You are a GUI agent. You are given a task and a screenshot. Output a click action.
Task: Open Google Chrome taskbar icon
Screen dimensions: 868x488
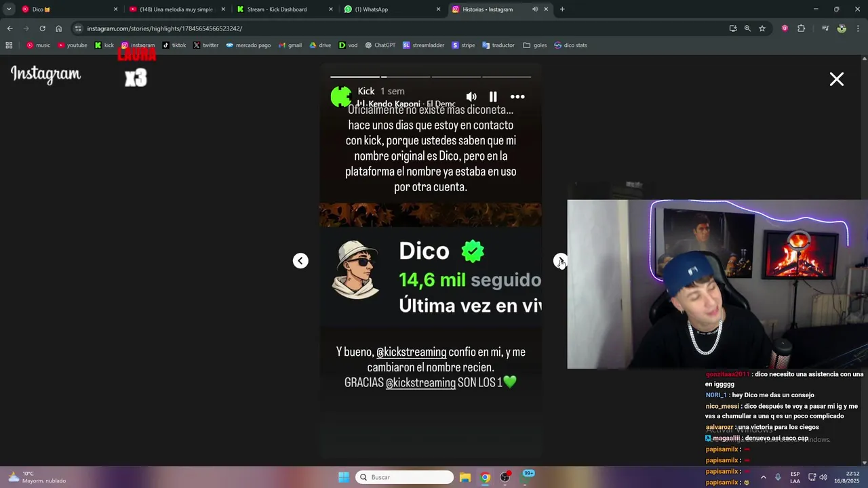(x=486, y=477)
